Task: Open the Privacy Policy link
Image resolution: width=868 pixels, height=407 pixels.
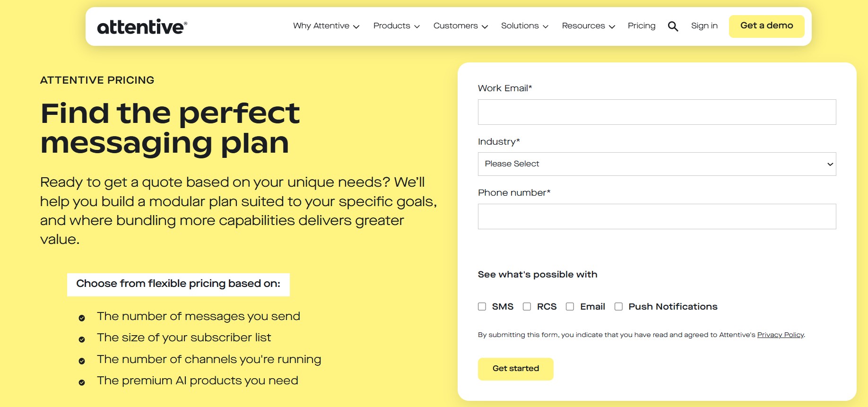Action: (x=780, y=335)
